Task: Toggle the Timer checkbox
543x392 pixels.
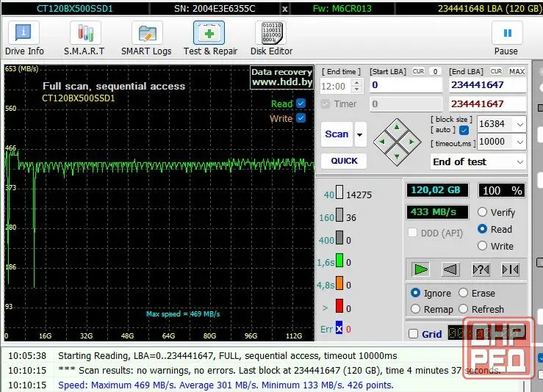Action: tap(326, 104)
